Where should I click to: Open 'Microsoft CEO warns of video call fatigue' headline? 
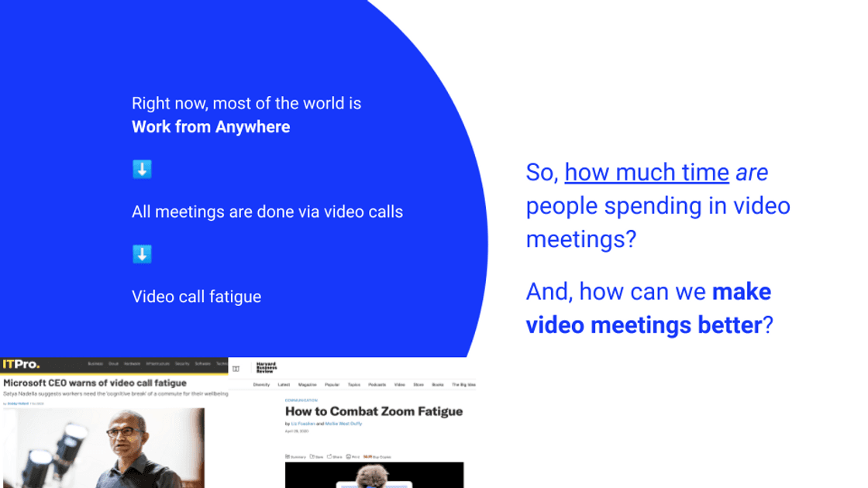(95, 383)
